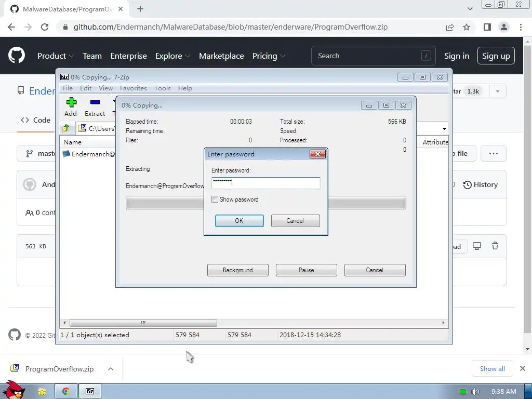Open the file History link
The width and height of the screenshot is (532, 399).
coord(481,184)
